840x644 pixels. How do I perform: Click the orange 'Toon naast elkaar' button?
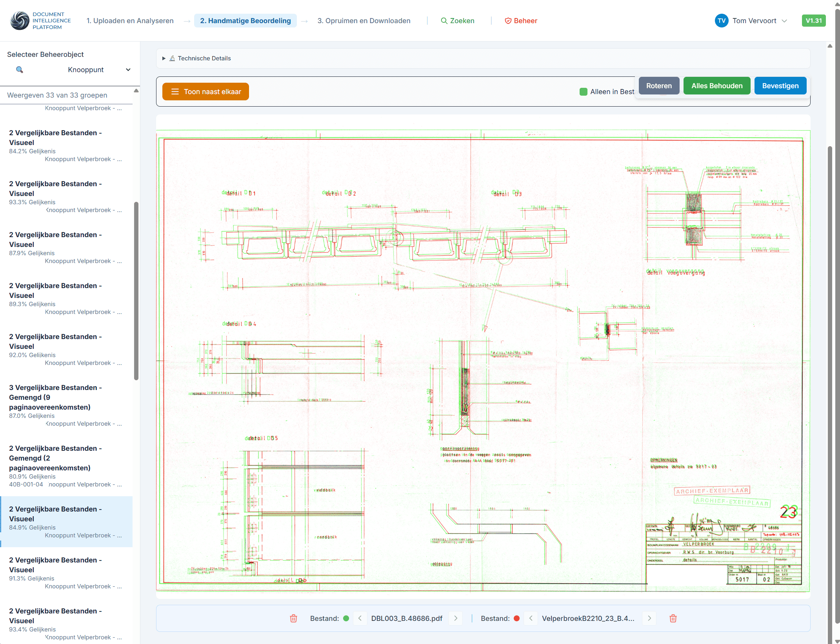click(205, 92)
